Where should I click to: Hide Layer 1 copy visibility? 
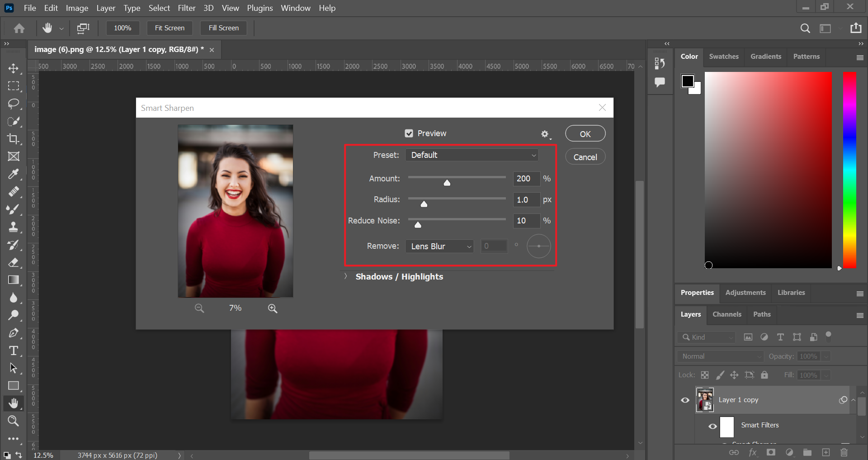click(685, 400)
